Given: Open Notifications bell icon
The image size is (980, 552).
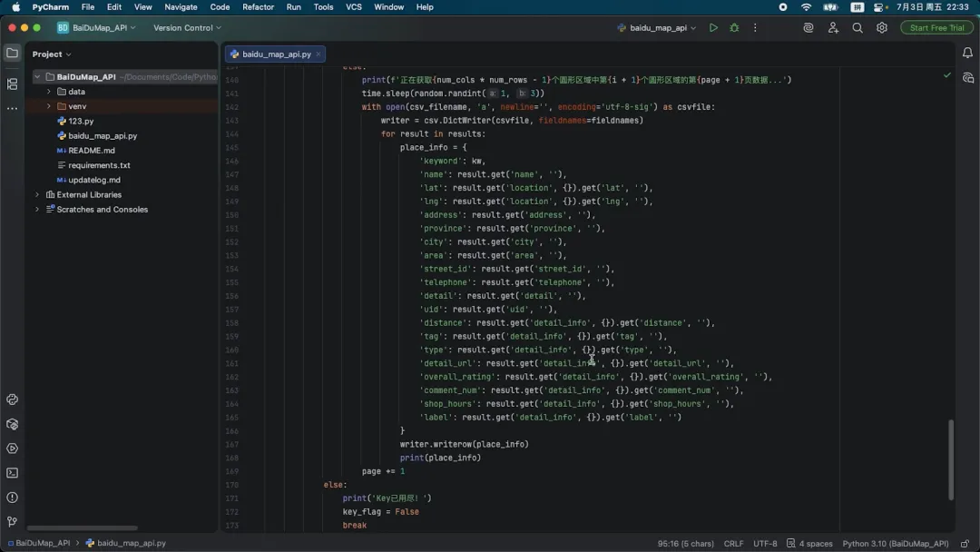Looking at the screenshot, I should pos(967,54).
